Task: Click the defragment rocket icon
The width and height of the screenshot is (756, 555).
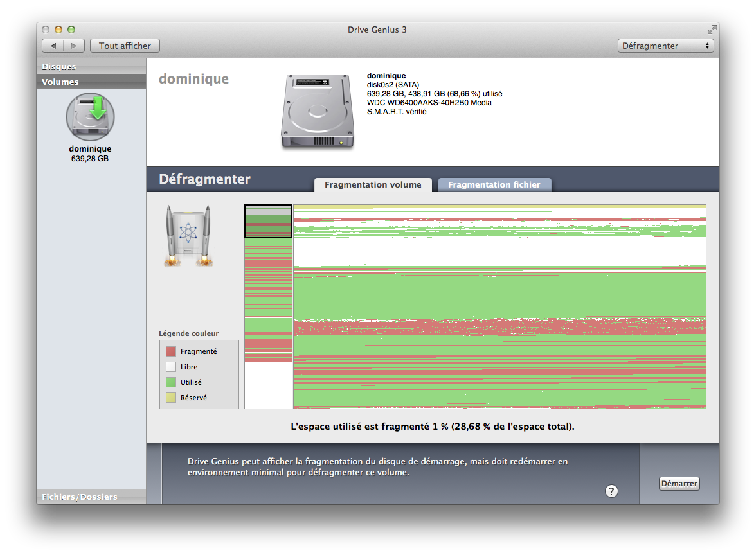Action: pyautogui.click(x=188, y=236)
